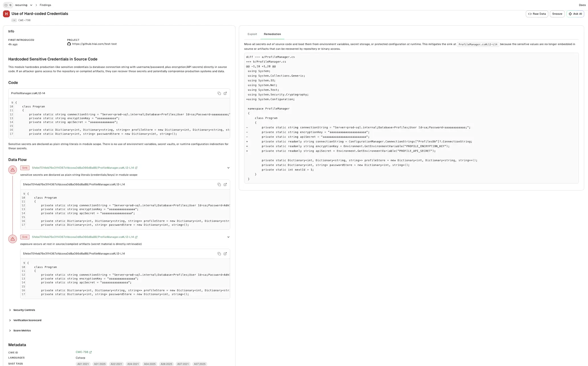Click the '4h ago' first introduced value
The height and width of the screenshot is (366, 588).
13,44
